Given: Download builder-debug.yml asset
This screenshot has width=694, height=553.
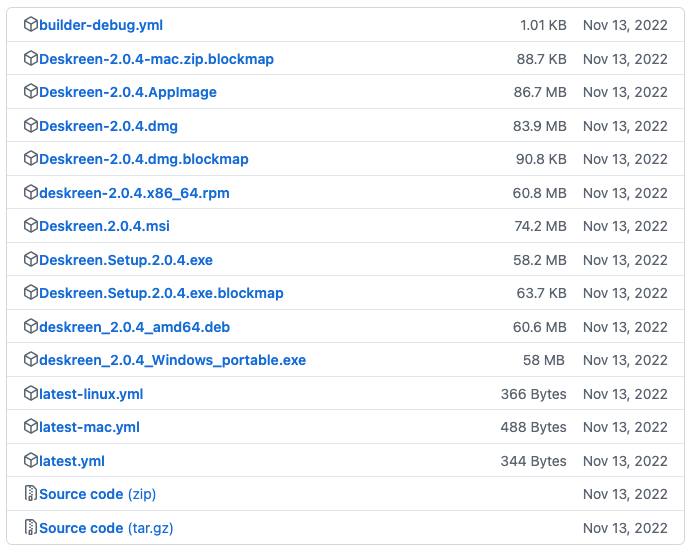Looking at the screenshot, I should coord(101,25).
